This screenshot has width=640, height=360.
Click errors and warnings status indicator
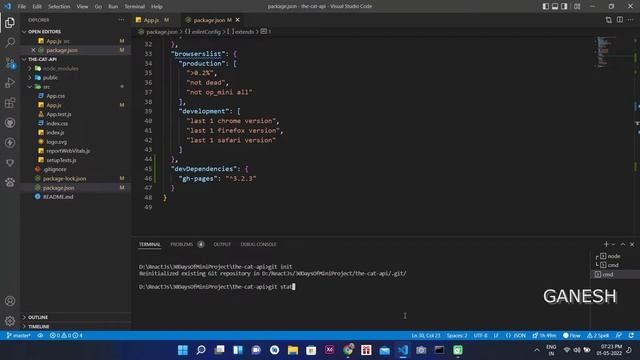pyautogui.click(x=66, y=336)
